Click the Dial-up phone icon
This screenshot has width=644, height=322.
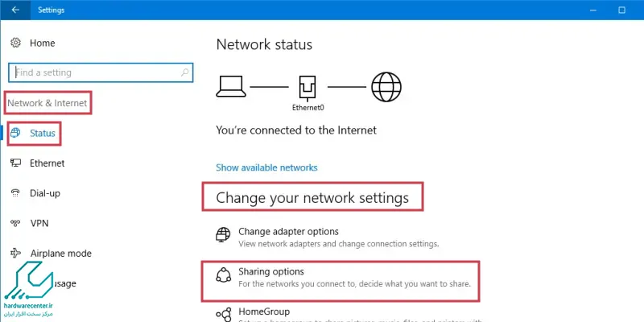15,193
